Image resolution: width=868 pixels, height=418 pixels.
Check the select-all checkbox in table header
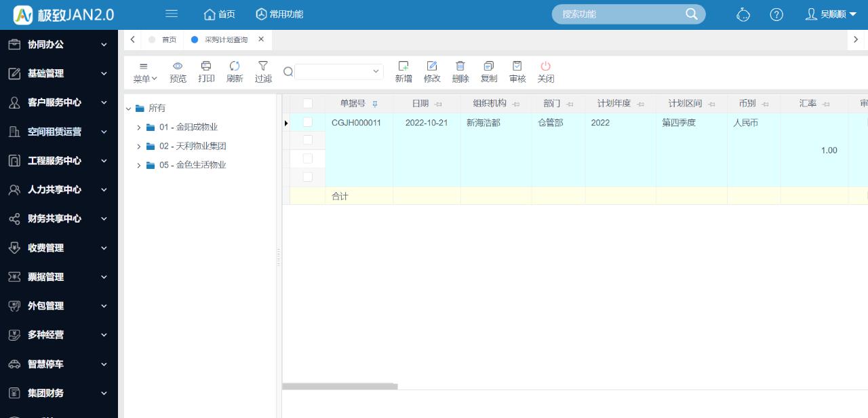(x=309, y=103)
